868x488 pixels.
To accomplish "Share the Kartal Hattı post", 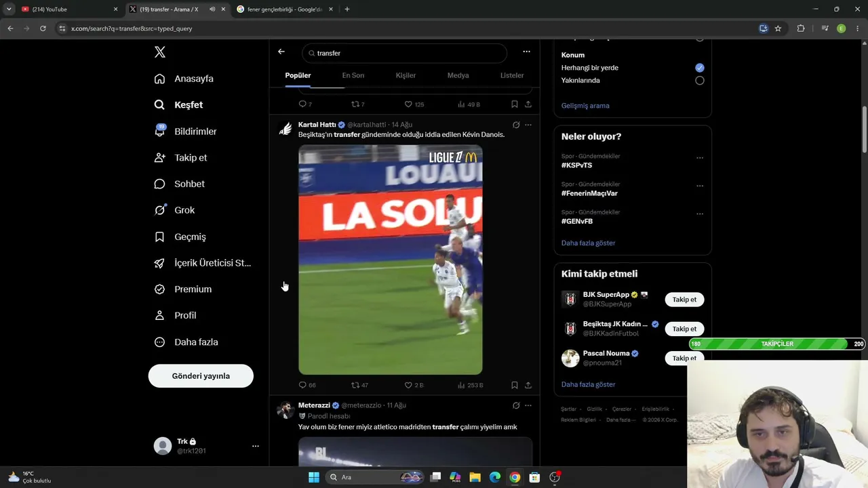I will tap(528, 385).
